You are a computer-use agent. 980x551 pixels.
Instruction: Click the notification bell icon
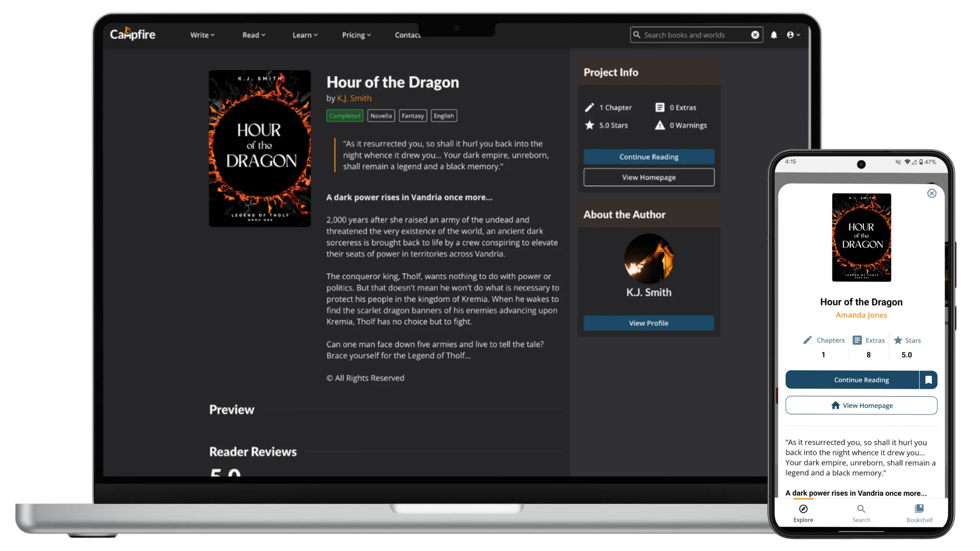click(774, 35)
